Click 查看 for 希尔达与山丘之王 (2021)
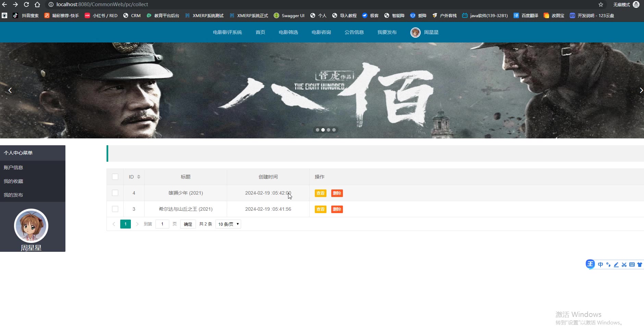 (321, 209)
